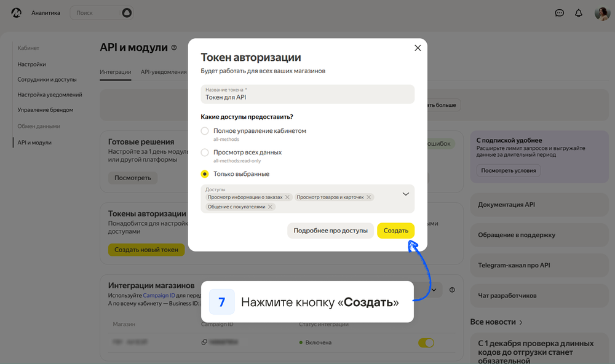The image size is (615, 364).
Task: Click Создать новый токен button
Action: 146,250
